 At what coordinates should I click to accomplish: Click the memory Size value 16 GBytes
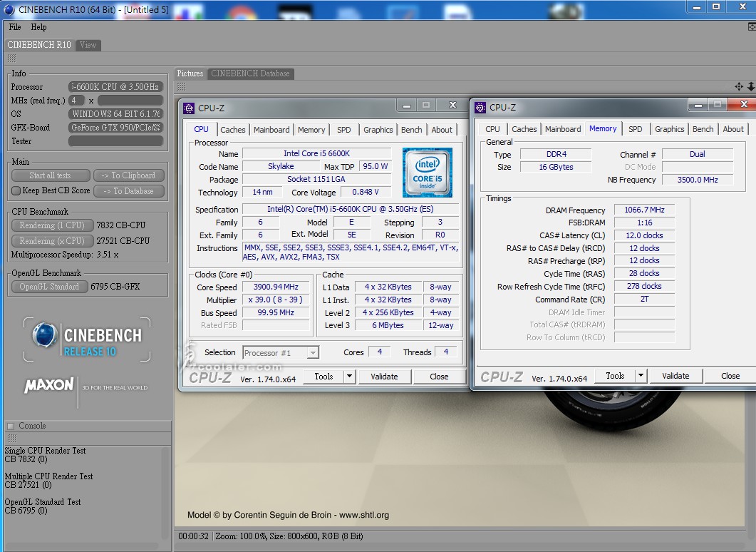click(x=556, y=167)
